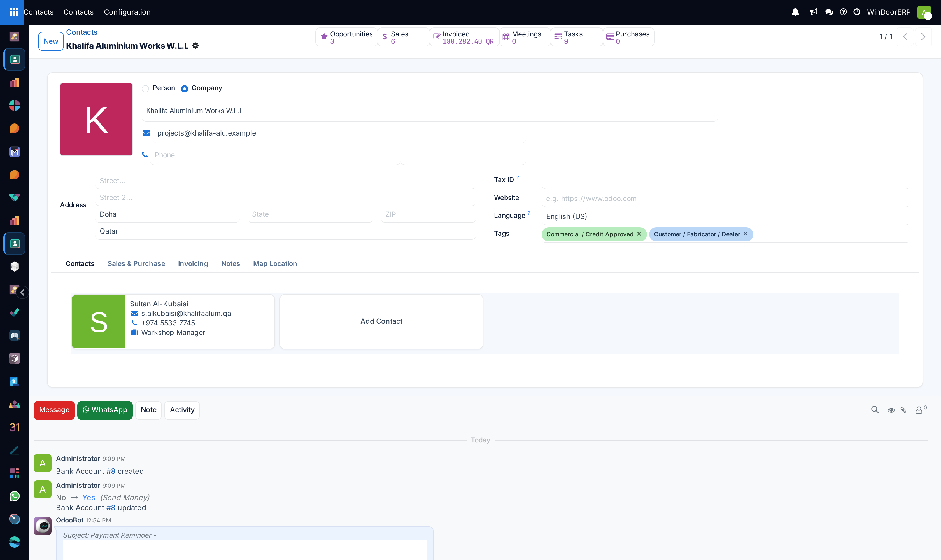
Task: Open the sign pen app in sidebar
Action: pos(14,450)
